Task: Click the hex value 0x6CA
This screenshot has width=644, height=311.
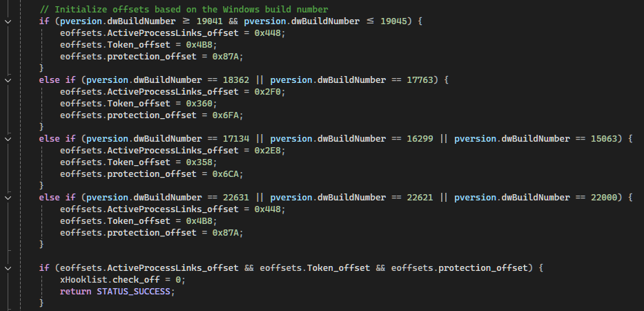Action: (226, 174)
